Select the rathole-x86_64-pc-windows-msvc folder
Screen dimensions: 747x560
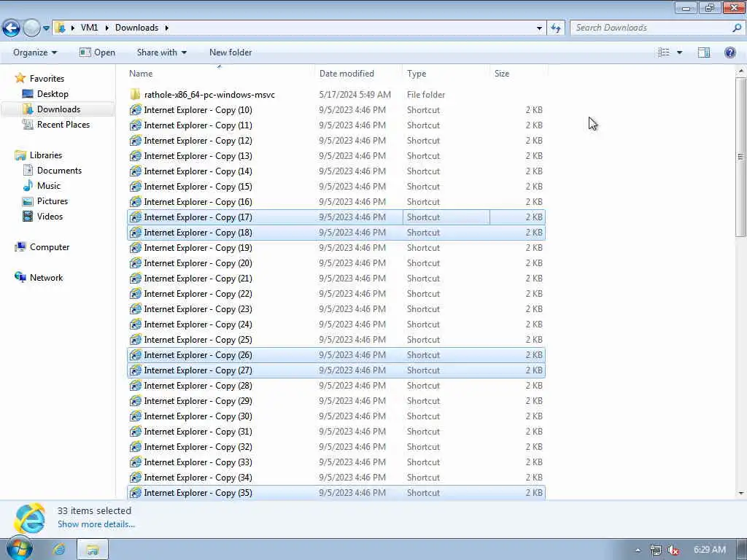tap(209, 95)
